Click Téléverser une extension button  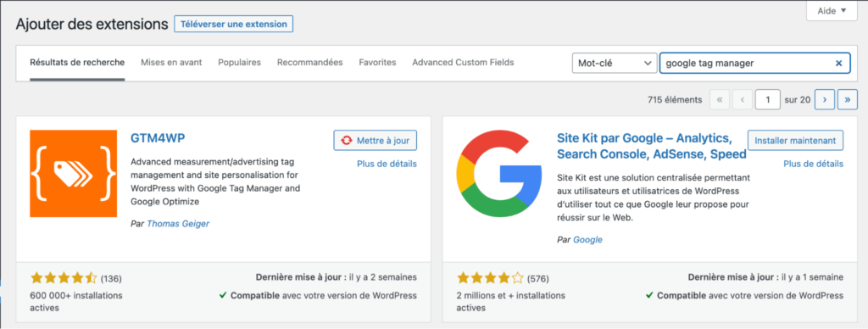pyautogui.click(x=234, y=25)
